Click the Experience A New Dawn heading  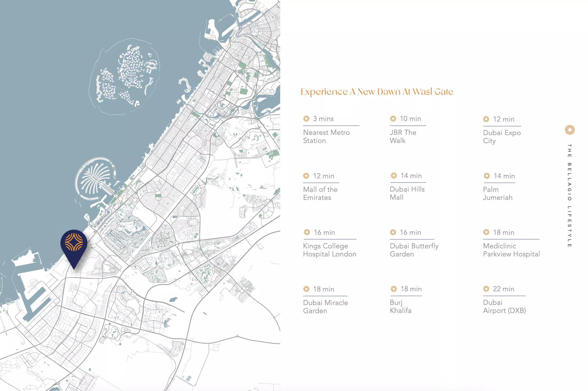tap(377, 92)
